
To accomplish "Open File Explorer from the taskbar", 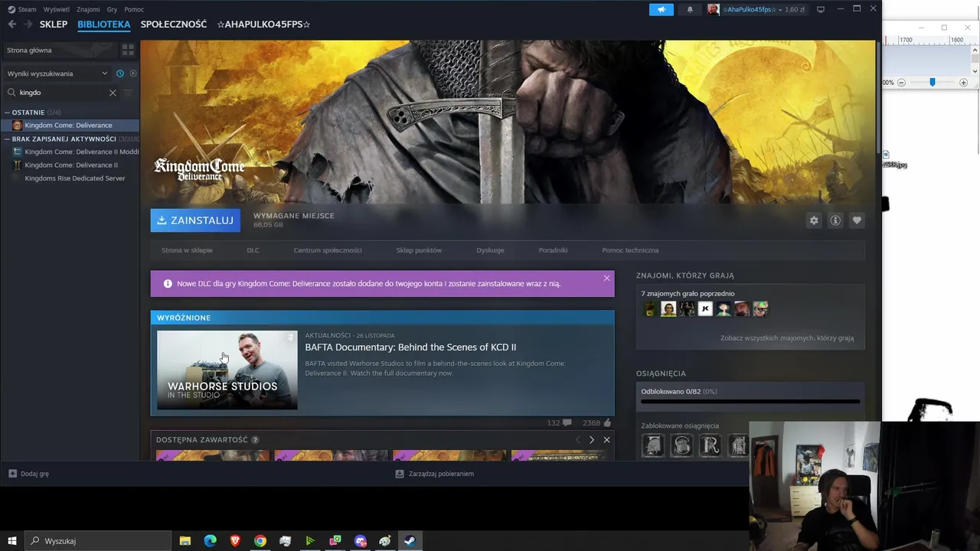I will [x=185, y=541].
